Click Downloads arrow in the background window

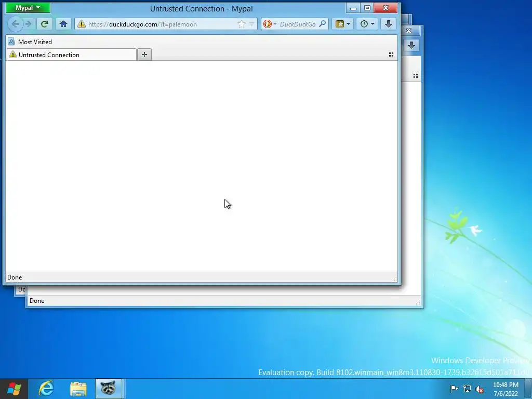(x=411, y=46)
